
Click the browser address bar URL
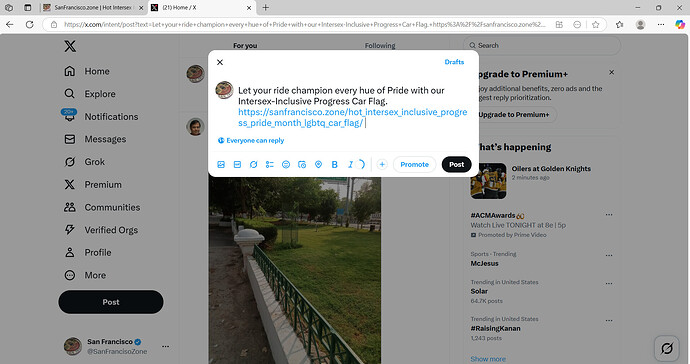click(x=305, y=25)
